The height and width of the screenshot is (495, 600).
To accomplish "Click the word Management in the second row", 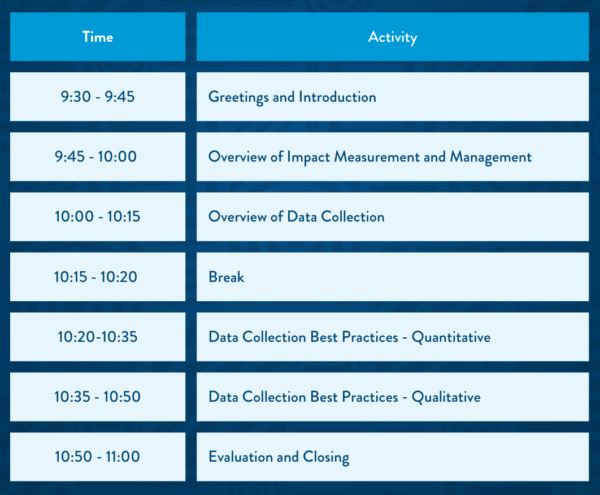I will click(491, 157).
